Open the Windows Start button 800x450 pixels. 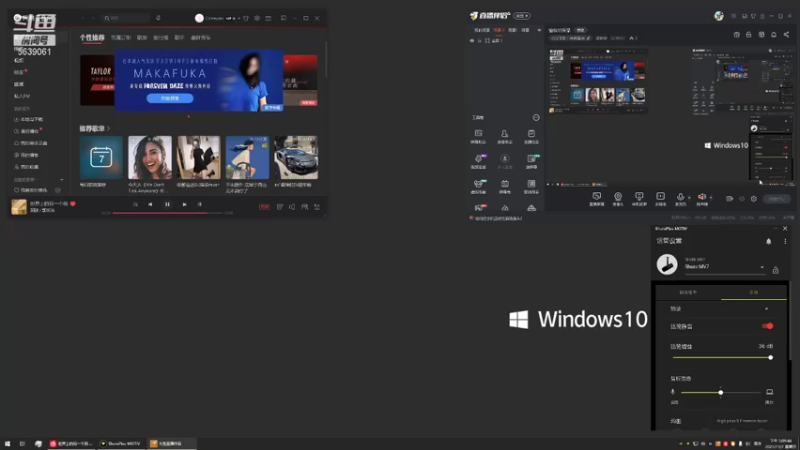click(7, 444)
